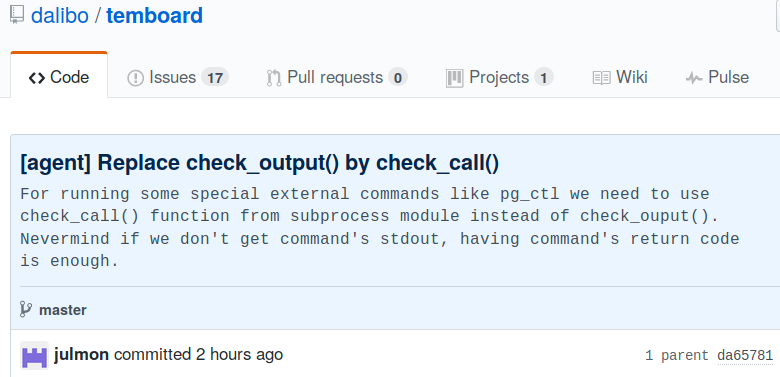Viewport: 780px width, 377px height.
Task: Open the Pulse tab
Action: coord(717,78)
